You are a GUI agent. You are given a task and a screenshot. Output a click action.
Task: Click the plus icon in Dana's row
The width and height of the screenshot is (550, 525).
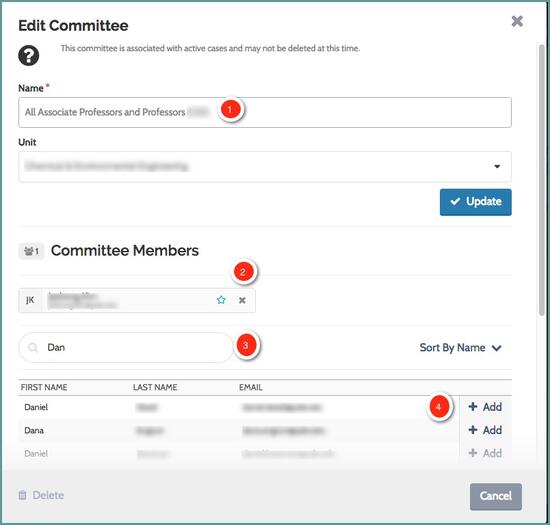(473, 430)
